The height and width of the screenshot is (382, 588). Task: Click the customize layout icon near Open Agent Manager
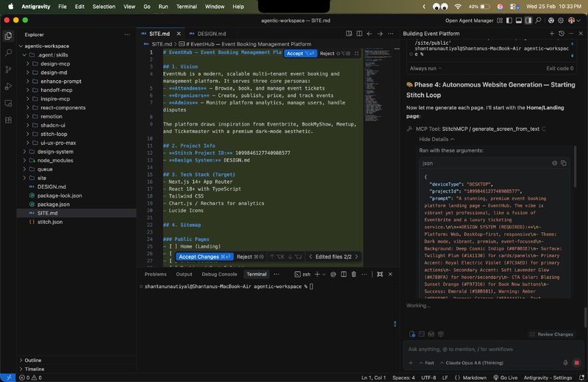500,21
